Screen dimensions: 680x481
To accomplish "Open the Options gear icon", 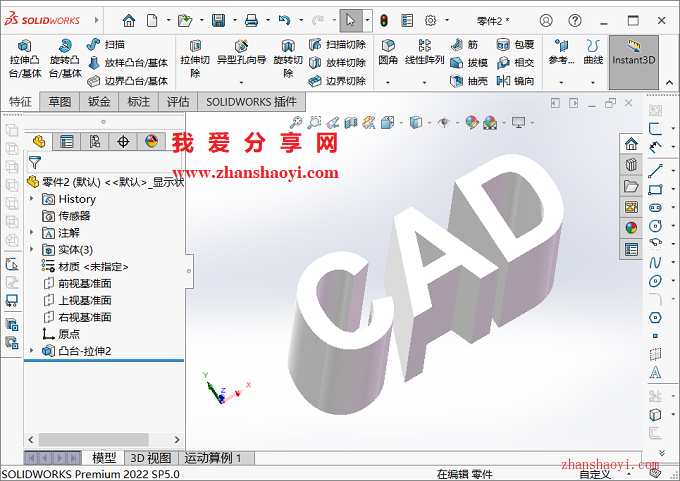I will click(430, 20).
